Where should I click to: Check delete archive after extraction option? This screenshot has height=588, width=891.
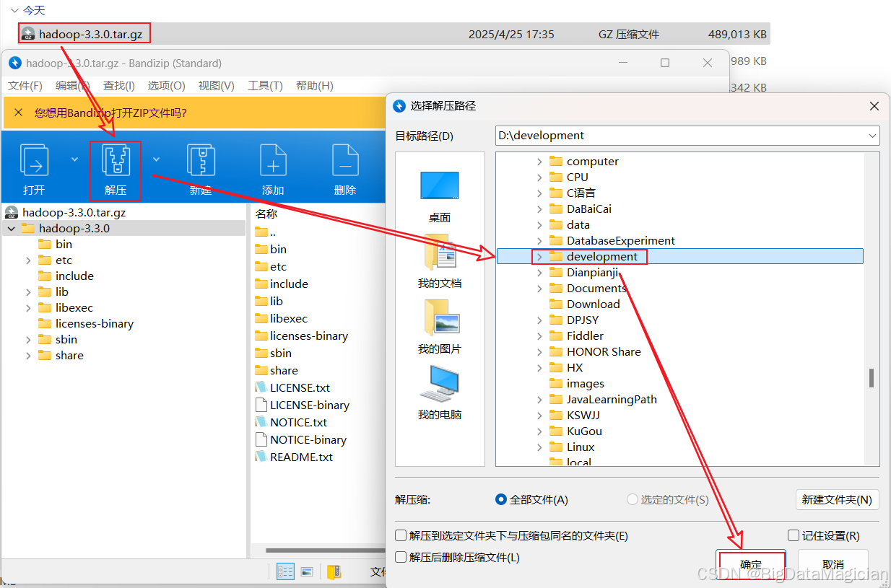point(401,557)
